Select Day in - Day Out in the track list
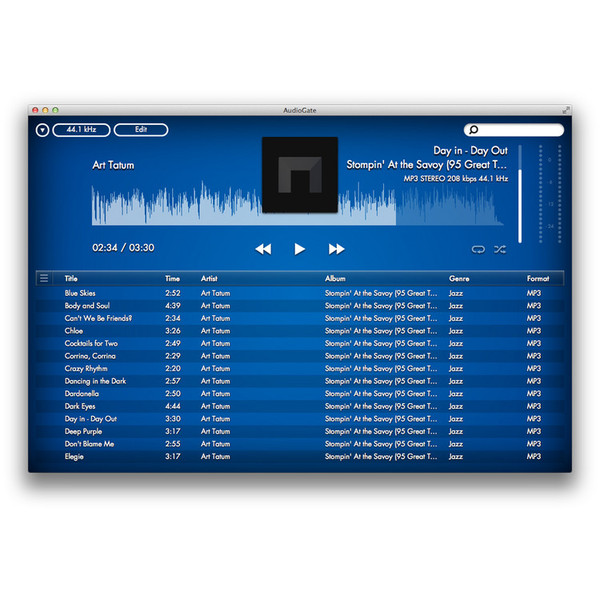 coord(300,419)
